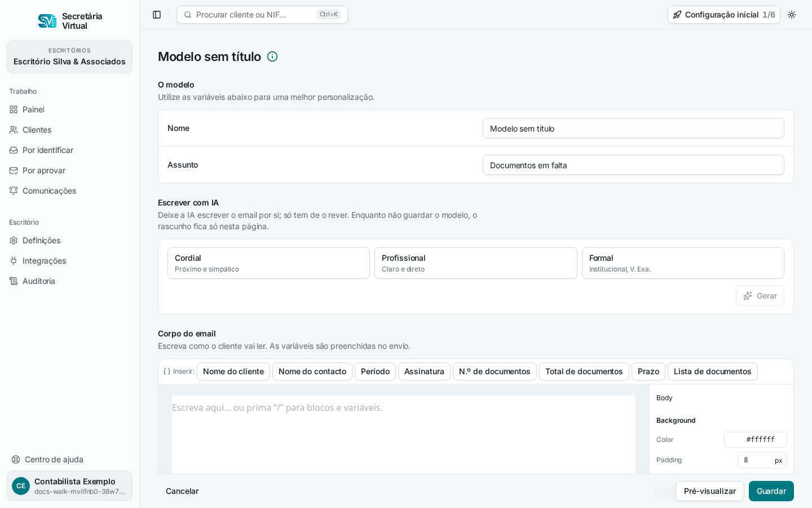Click the Nome input field
The width and height of the screenshot is (812, 508).
point(633,128)
